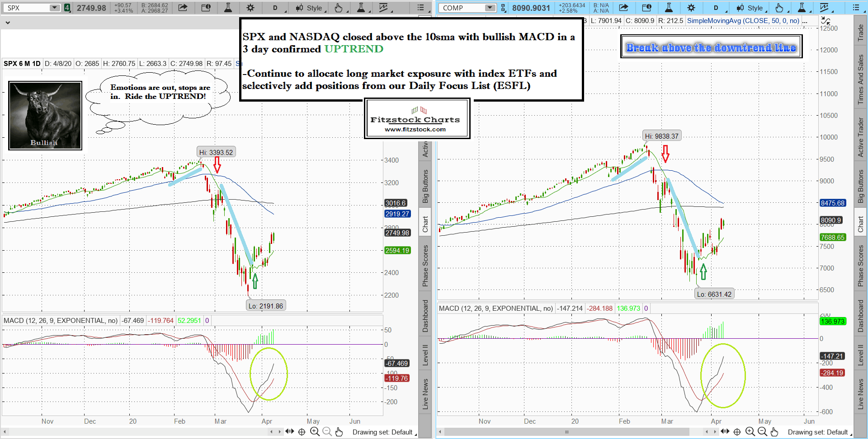Expand the Style menu on COMP chart
This screenshot has width=868, height=439.
[750, 8]
